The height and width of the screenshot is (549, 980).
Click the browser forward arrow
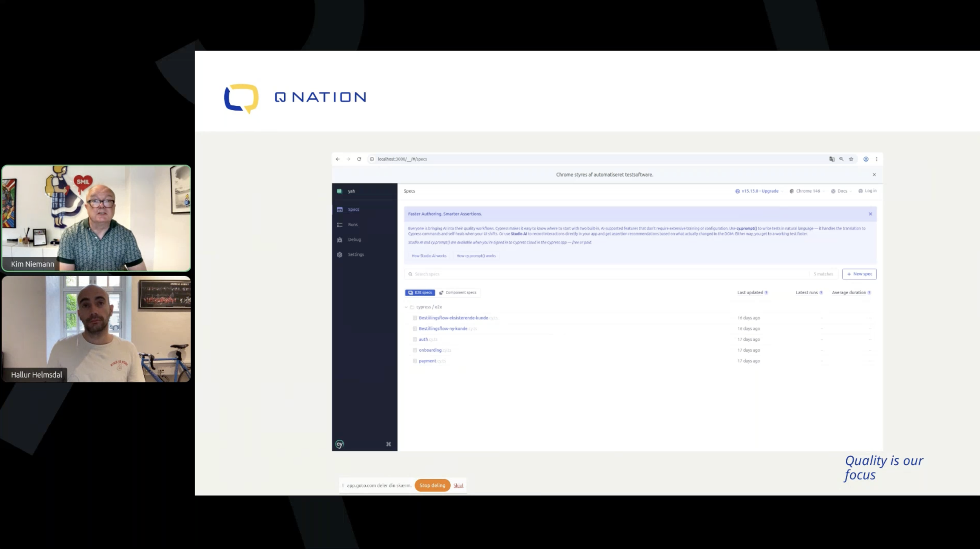tap(348, 159)
